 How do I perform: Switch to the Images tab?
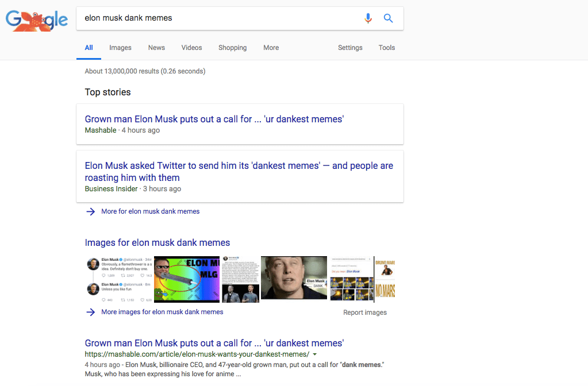(x=120, y=48)
